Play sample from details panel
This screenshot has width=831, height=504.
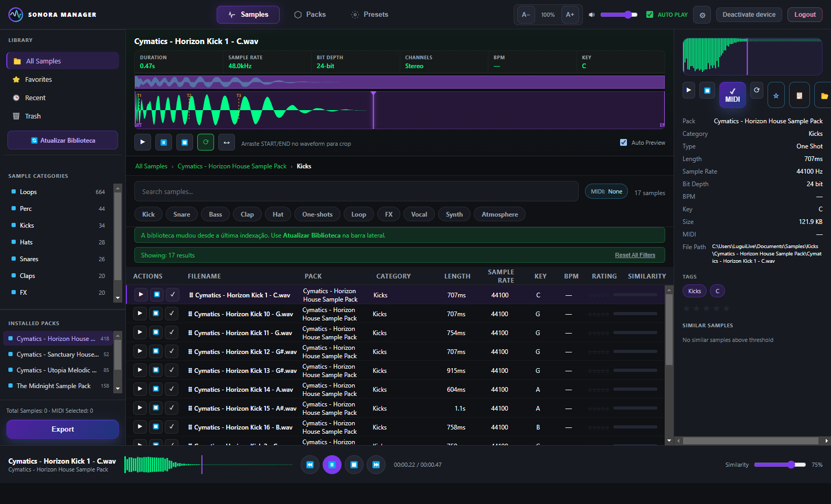click(x=689, y=90)
